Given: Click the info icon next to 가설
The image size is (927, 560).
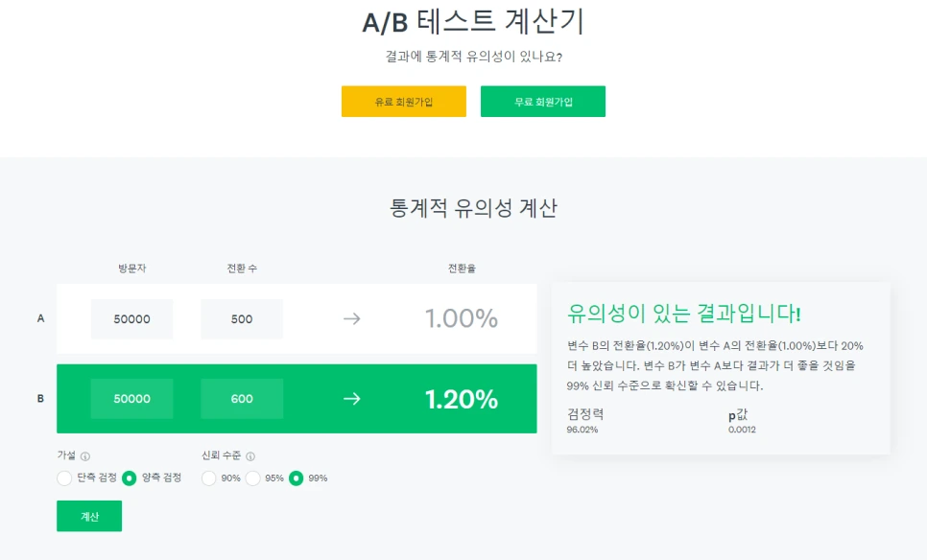Looking at the screenshot, I should 85,456.
